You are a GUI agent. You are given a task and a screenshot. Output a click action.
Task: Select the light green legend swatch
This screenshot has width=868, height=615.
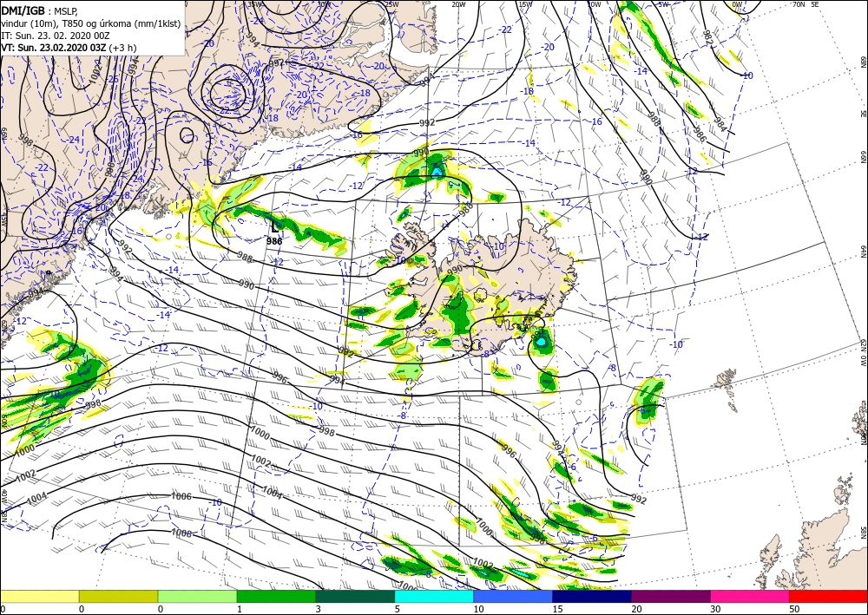click(197, 596)
